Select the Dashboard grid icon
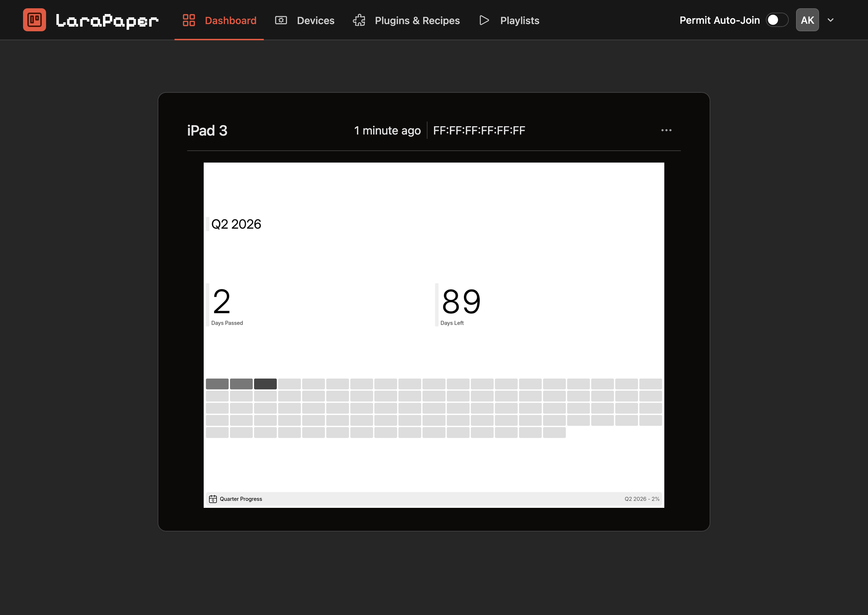The height and width of the screenshot is (615, 868). pyautogui.click(x=189, y=20)
